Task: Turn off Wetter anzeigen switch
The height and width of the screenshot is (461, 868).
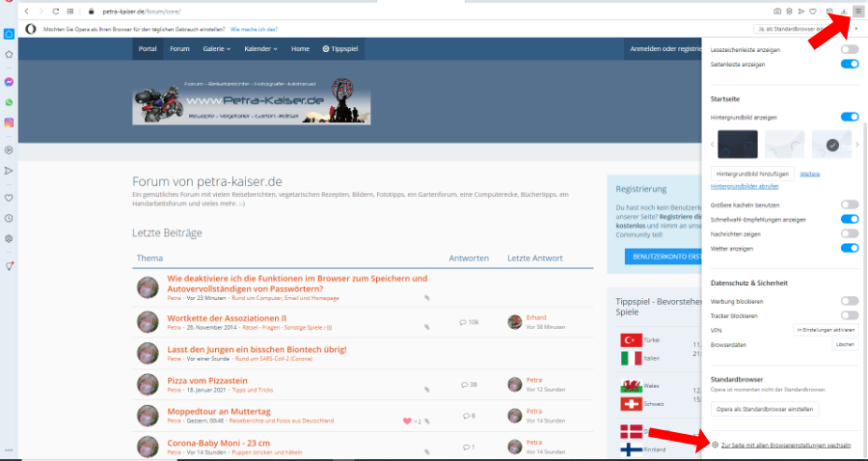Action: pos(849,248)
